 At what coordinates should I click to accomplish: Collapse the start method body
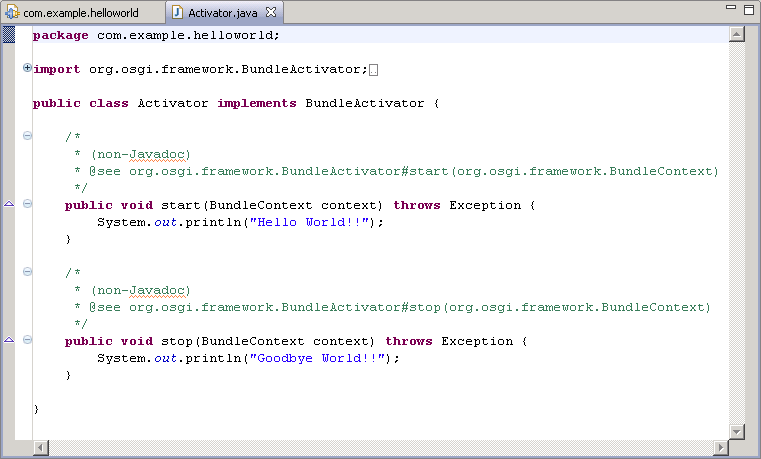(x=27, y=204)
